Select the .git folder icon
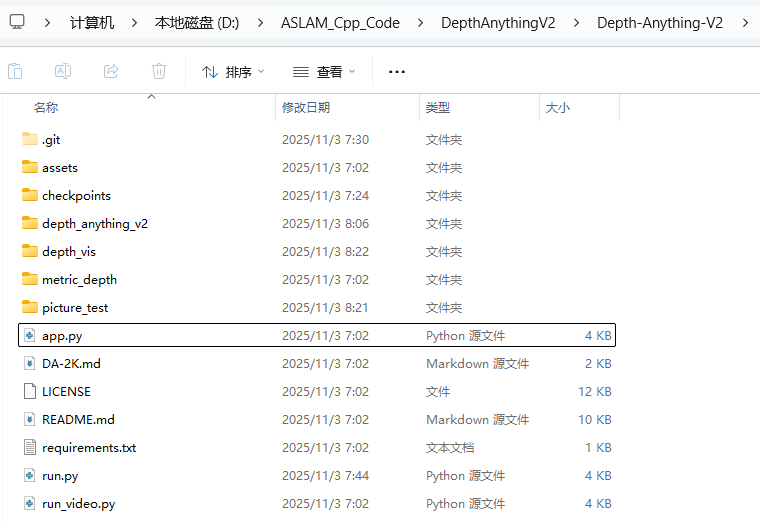This screenshot has width=760, height=526. [30, 139]
